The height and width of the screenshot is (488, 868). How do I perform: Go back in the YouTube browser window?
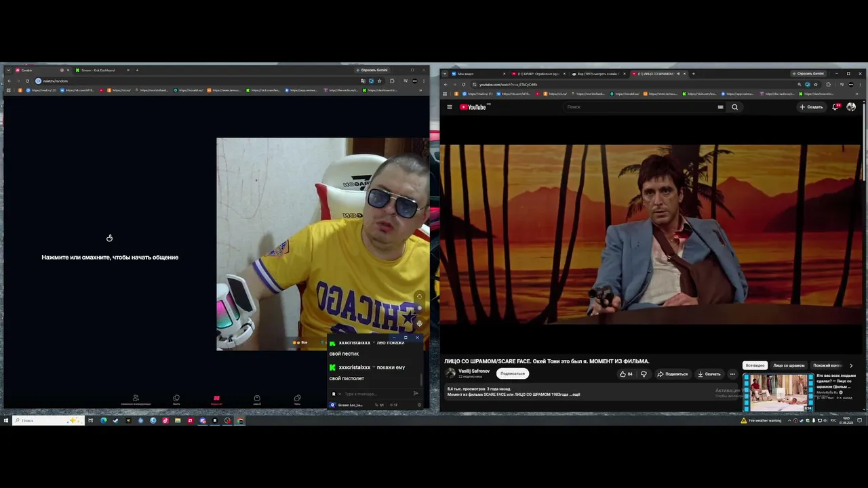point(446,85)
